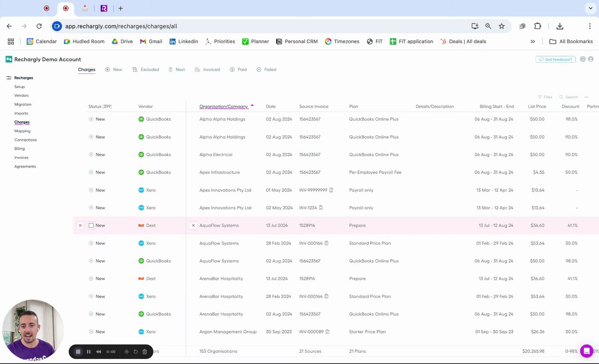The image size is (599, 364).
Task: Open the Gmail bookmark
Action: point(151,42)
